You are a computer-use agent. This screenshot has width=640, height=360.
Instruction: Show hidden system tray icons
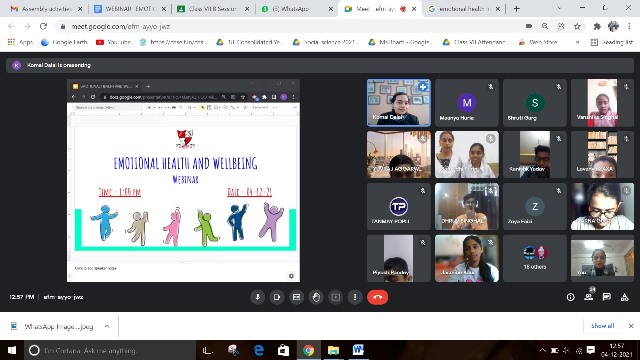click(542, 350)
